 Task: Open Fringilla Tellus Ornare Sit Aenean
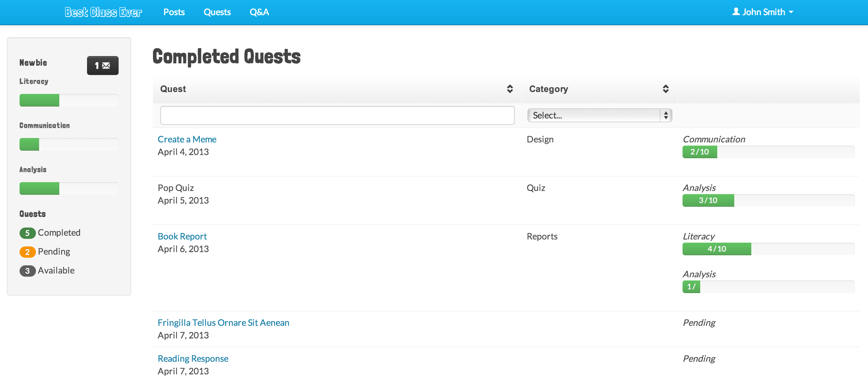pyautogui.click(x=223, y=323)
